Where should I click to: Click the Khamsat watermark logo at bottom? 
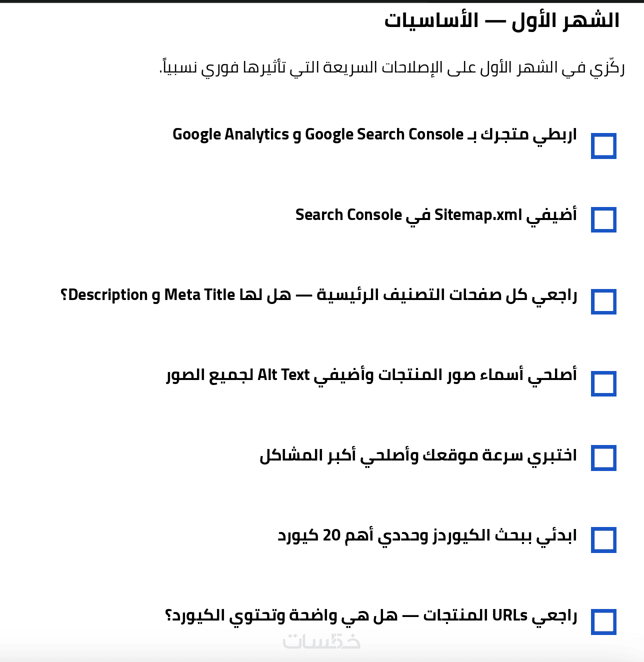point(321,641)
